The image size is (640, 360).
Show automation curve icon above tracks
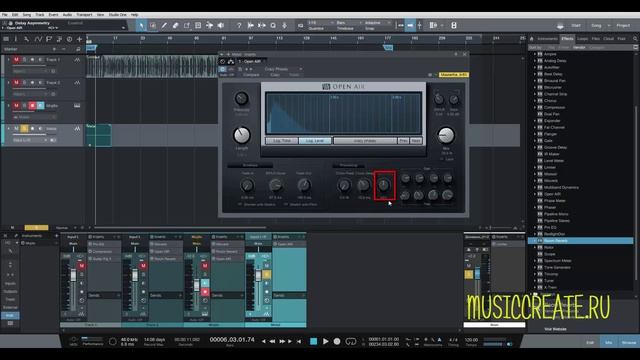(38, 39)
